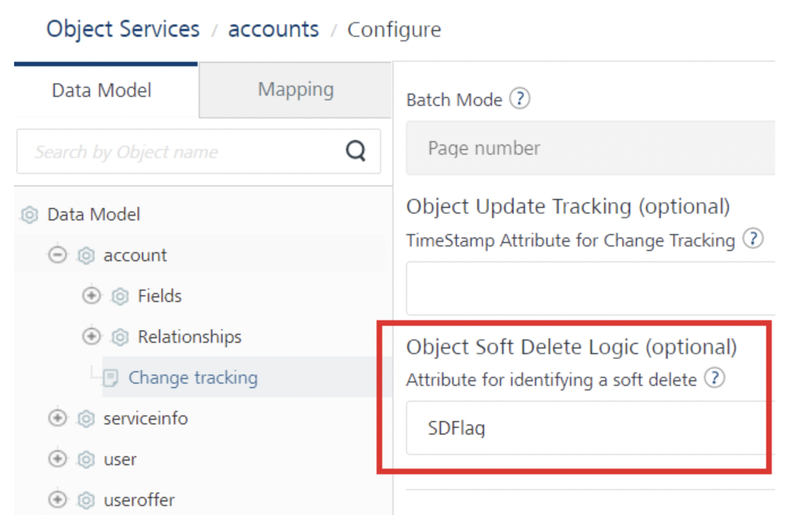Screen dimensions: 812x527
Task: Select the Data Model tab
Action: 102,90
